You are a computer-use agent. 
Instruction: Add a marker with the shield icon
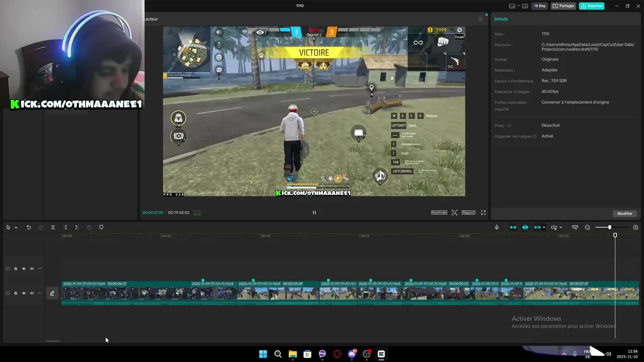(x=101, y=227)
